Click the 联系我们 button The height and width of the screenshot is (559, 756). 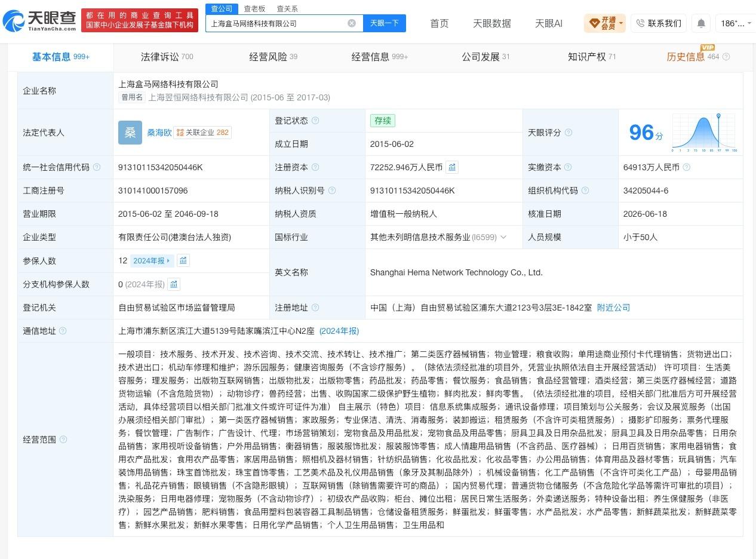[658, 23]
